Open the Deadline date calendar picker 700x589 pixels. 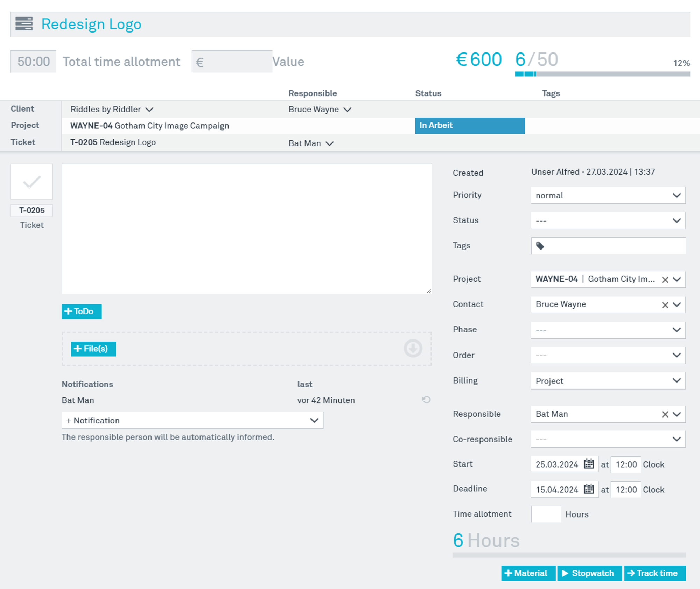(589, 489)
